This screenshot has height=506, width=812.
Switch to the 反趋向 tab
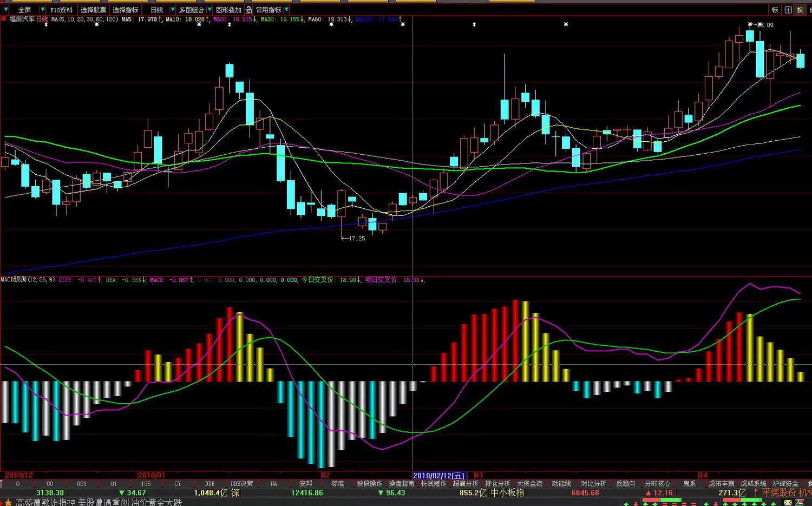point(625,484)
